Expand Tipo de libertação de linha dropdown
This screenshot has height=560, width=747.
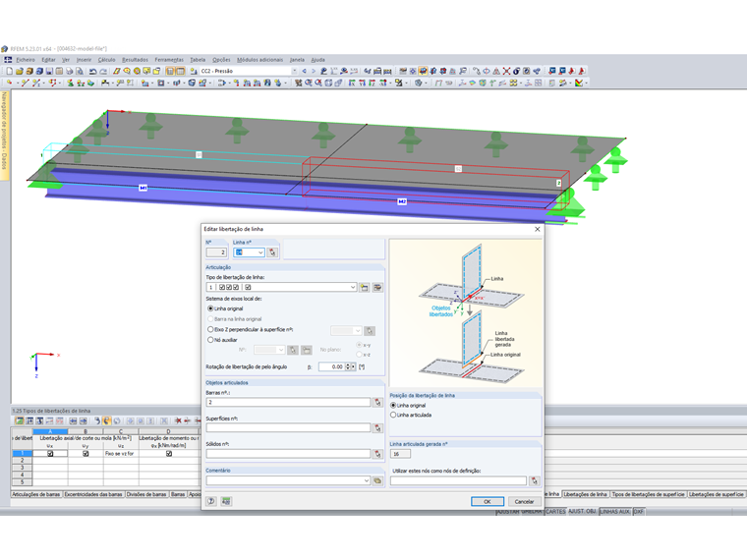(353, 287)
